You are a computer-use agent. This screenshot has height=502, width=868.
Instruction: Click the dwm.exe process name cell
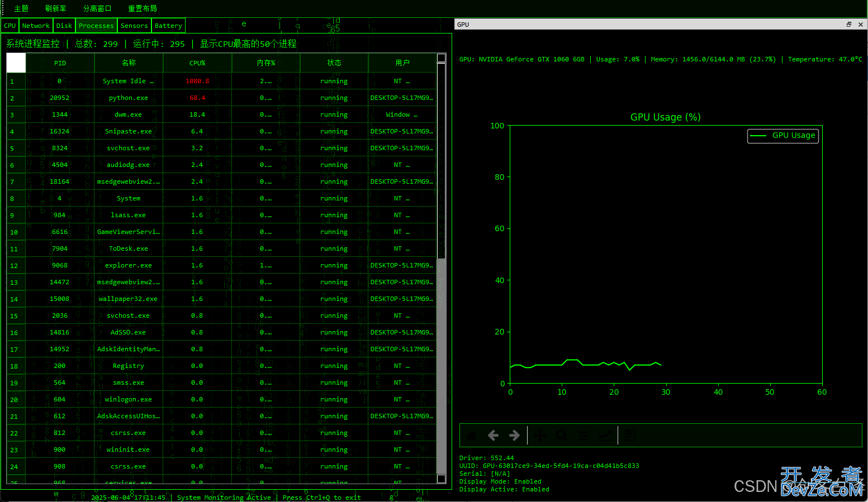pyautogui.click(x=129, y=114)
